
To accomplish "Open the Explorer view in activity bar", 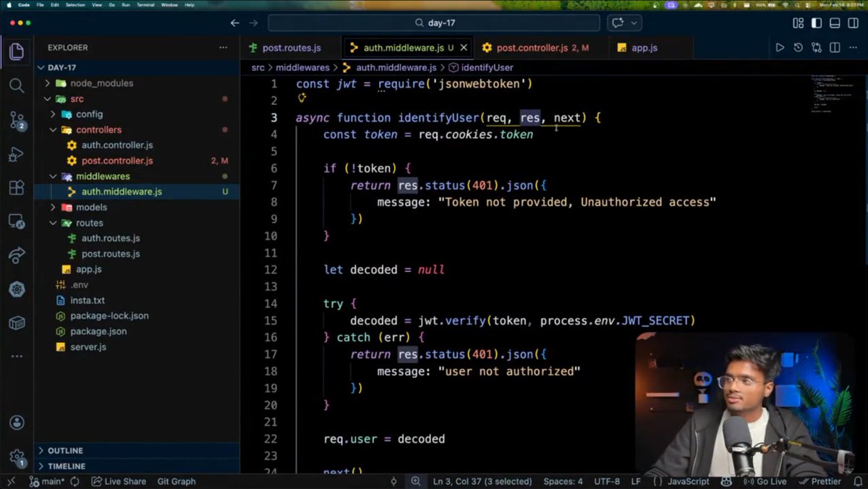I will click(x=17, y=51).
